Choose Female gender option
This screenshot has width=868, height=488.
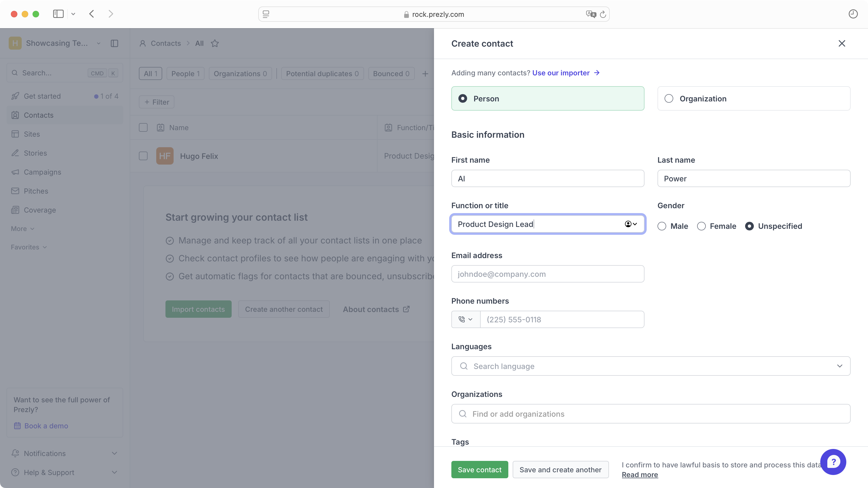coord(701,226)
